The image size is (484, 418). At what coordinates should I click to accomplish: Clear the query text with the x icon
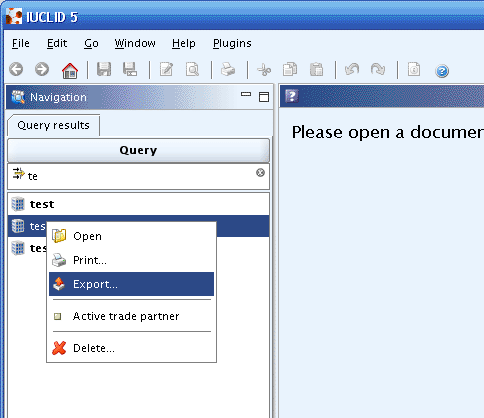(x=260, y=173)
